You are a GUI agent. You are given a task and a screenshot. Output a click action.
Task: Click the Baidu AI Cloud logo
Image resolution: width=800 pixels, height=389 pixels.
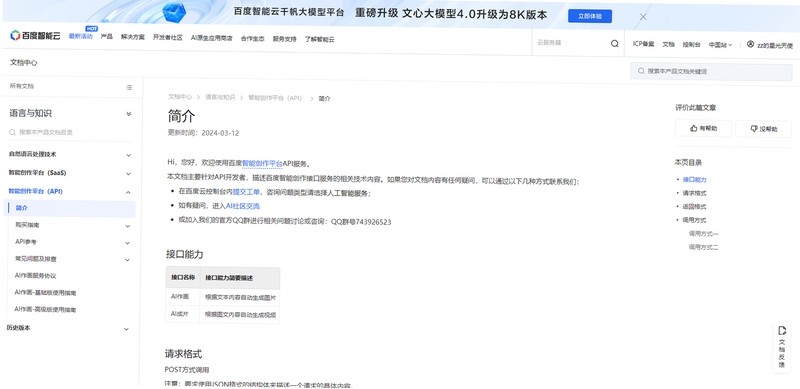35,36
